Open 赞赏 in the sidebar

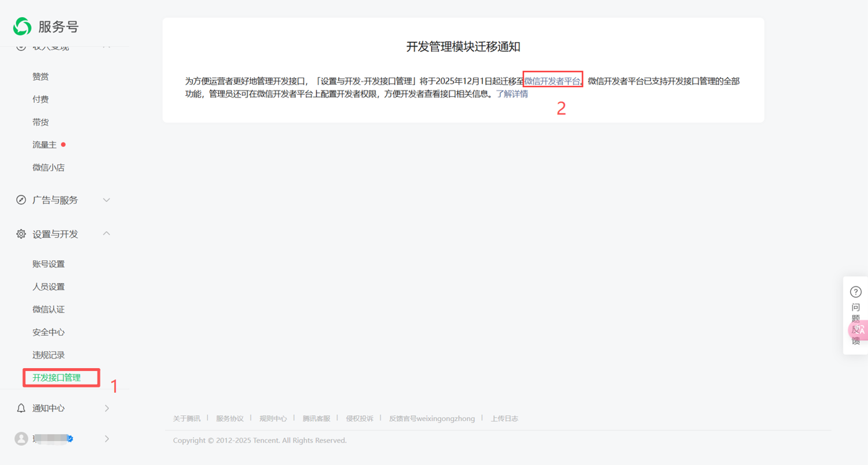(x=41, y=77)
